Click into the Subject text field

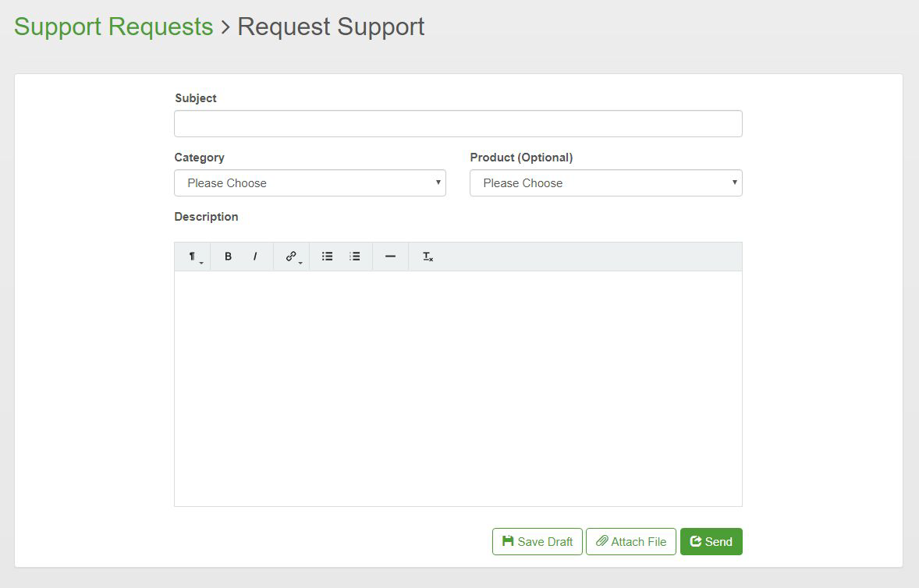click(x=458, y=124)
